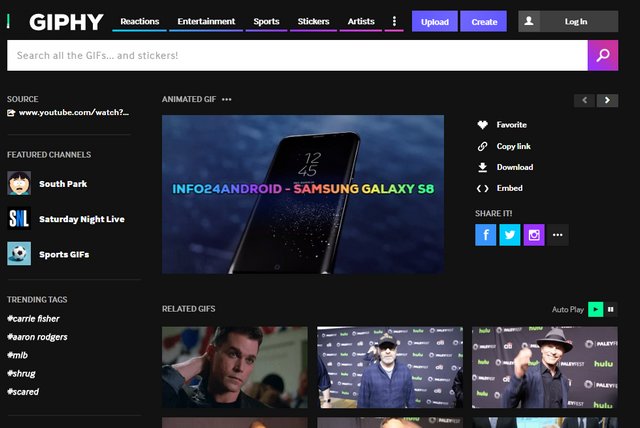Share the GIF on Instagram

click(x=534, y=235)
